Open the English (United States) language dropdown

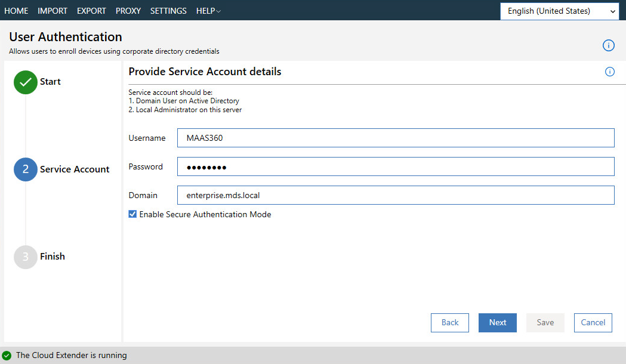[559, 11]
